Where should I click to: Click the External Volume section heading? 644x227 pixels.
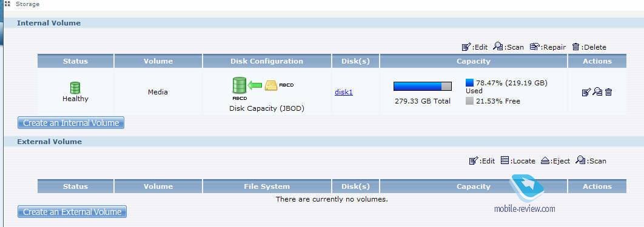pyautogui.click(x=49, y=142)
